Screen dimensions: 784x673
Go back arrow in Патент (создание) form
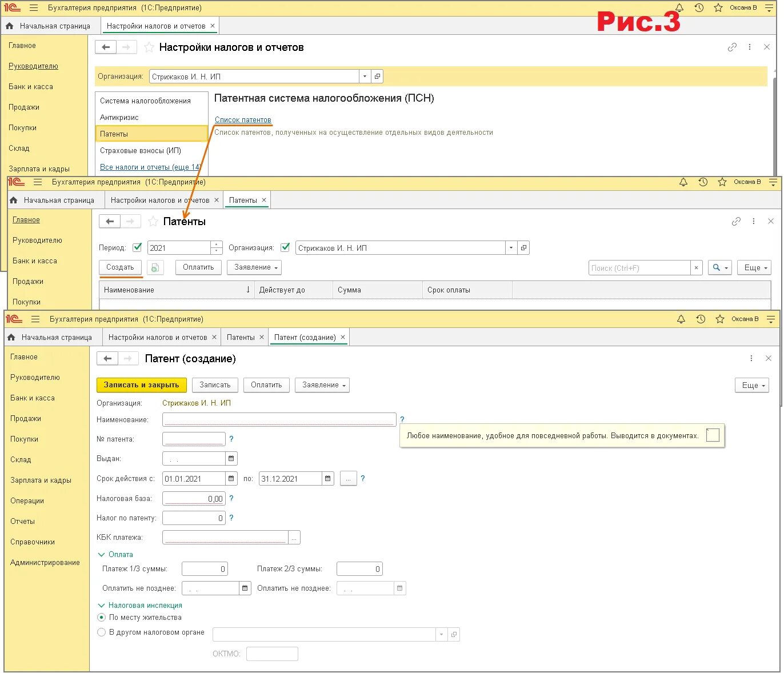[x=107, y=359]
